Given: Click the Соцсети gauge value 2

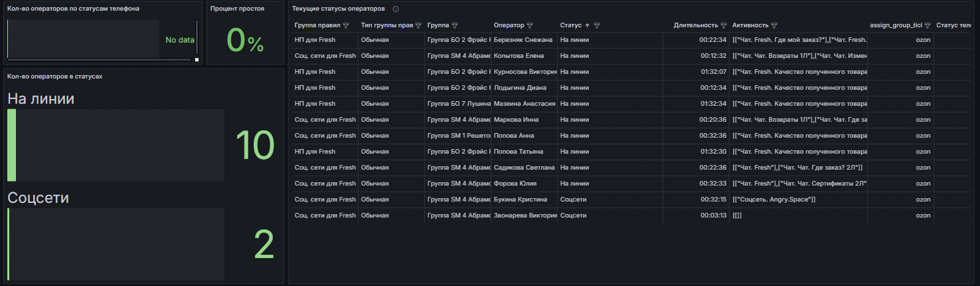Looking at the screenshot, I should tap(264, 245).
